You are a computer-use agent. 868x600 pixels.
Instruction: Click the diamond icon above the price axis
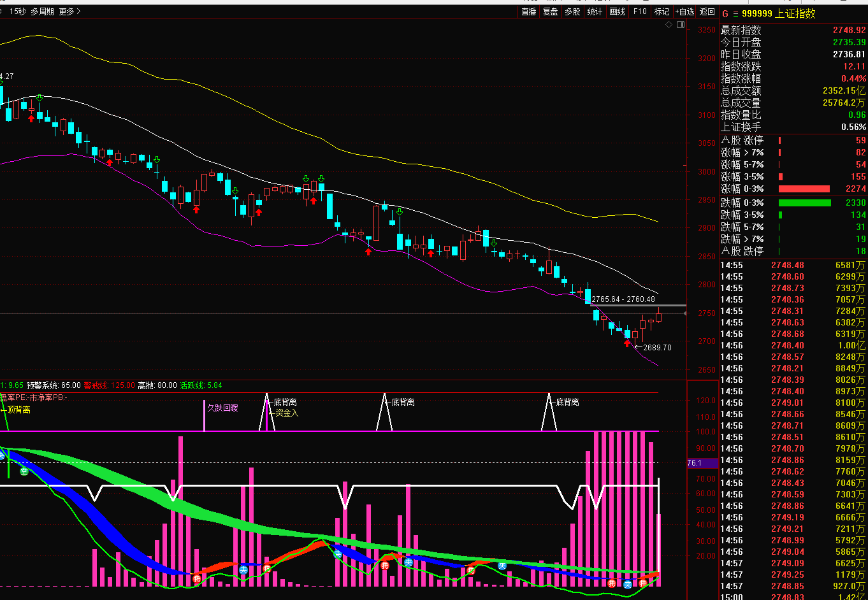(x=669, y=25)
